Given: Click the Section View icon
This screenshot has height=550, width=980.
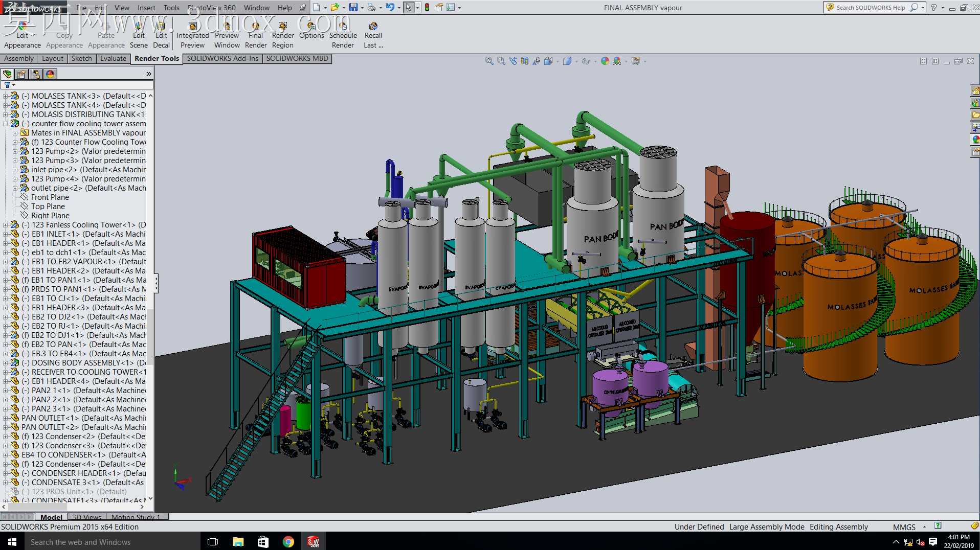Looking at the screenshot, I should (525, 61).
